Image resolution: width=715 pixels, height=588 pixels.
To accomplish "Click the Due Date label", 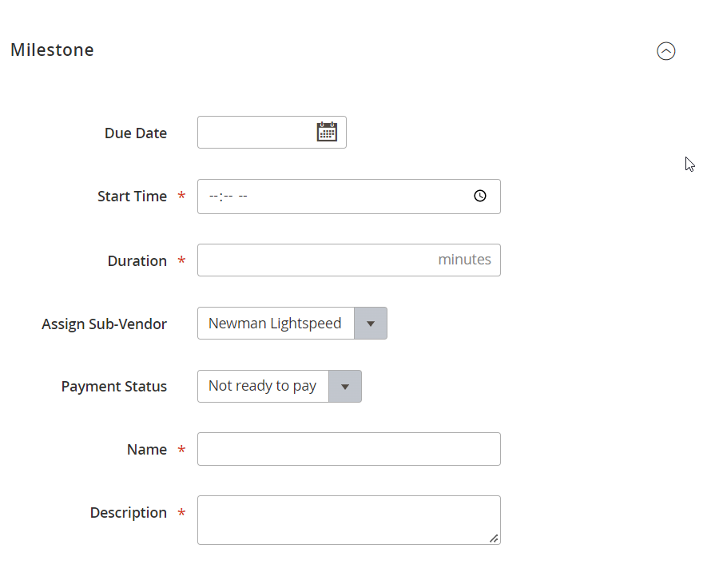I will pos(136,133).
